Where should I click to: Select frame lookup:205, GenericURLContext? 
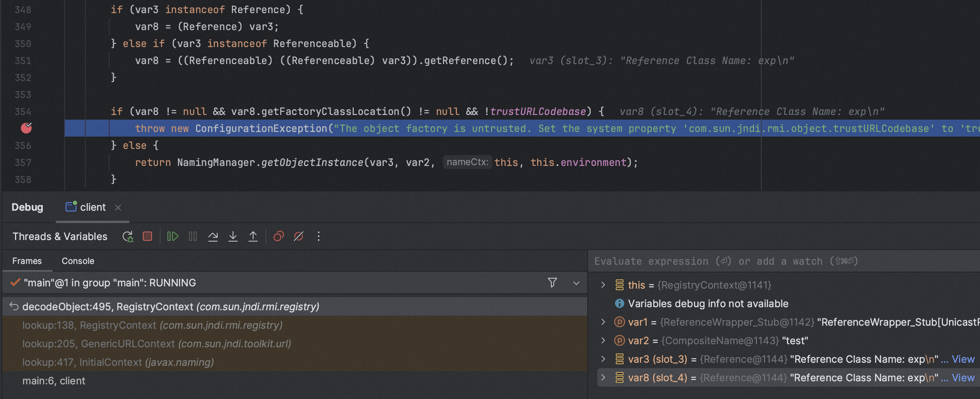pos(295,343)
